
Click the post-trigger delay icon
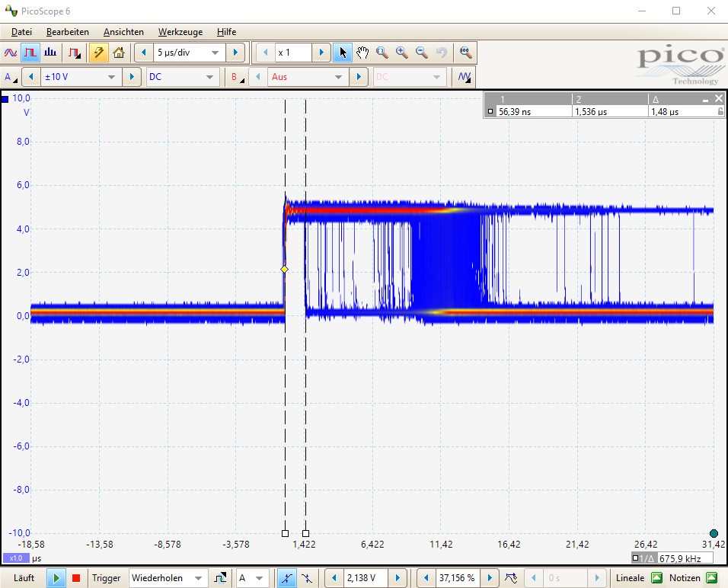(x=511, y=578)
